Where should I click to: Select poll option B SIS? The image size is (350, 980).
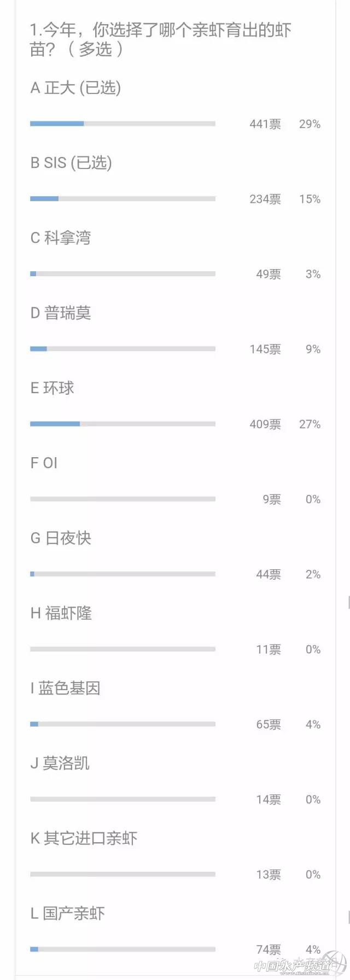coord(71,163)
